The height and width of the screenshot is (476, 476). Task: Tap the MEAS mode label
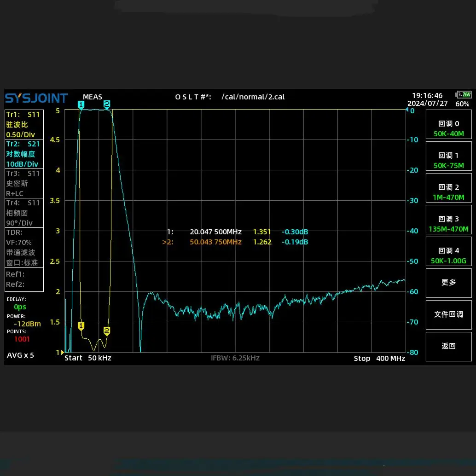pos(93,97)
